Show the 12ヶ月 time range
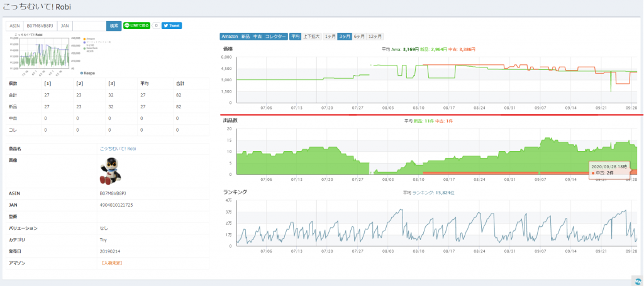 click(x=375, y=37)
